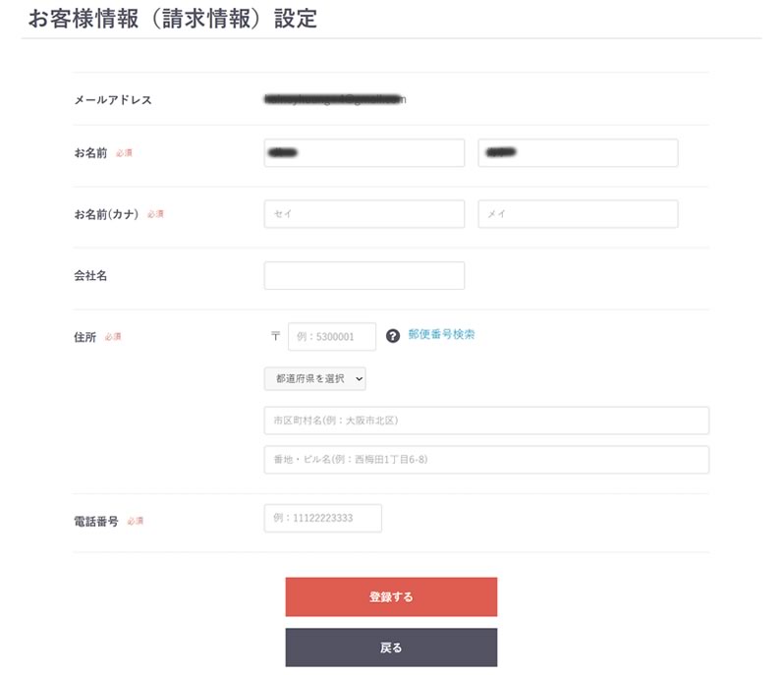Click the postal code field (例:5300001)

(332, 337)
